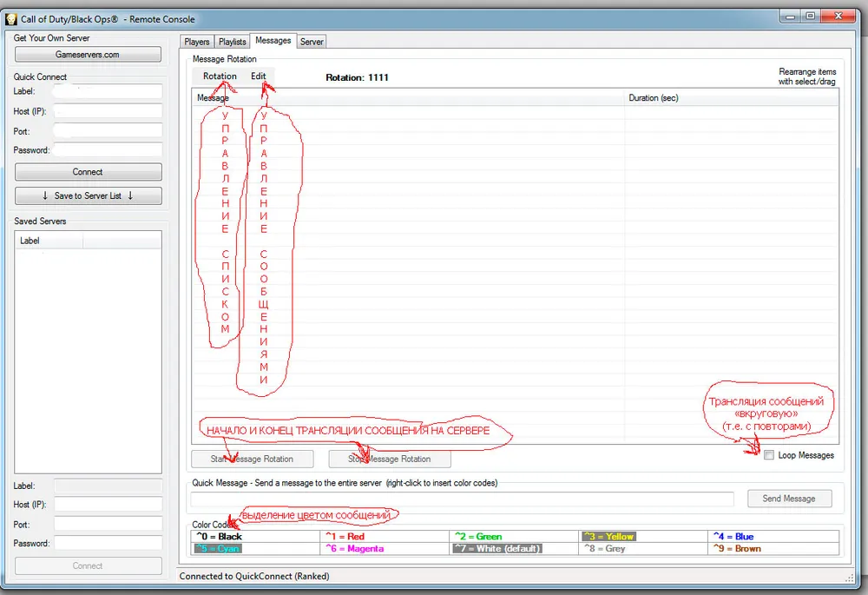Open the Rotation menu
The height and width of the screenshot is (595, 868).
point(220,76)
